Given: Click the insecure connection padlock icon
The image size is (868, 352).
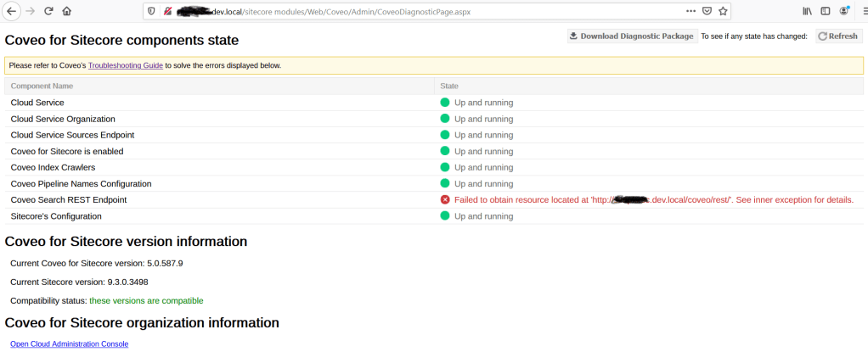Looking at the screenshot, I should point(167,11).
